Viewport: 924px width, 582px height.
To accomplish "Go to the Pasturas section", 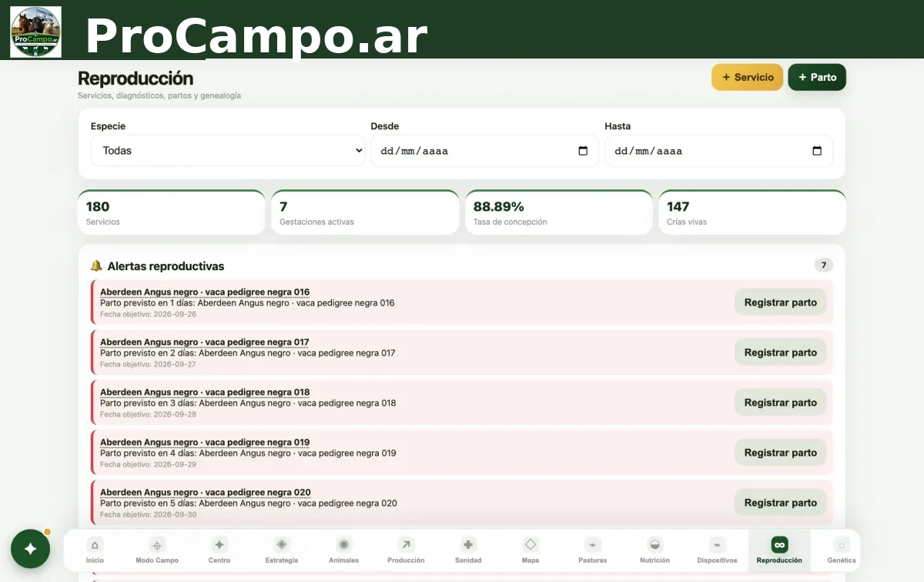I will [x=593, y=550].
